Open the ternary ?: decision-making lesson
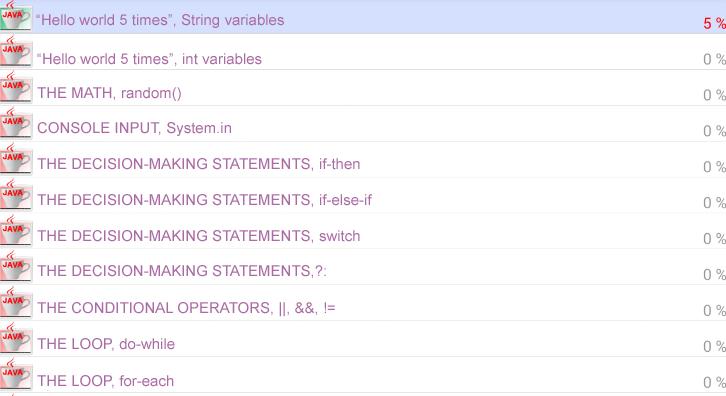Screen dimensions: 726x396 (x=182, y=270)
